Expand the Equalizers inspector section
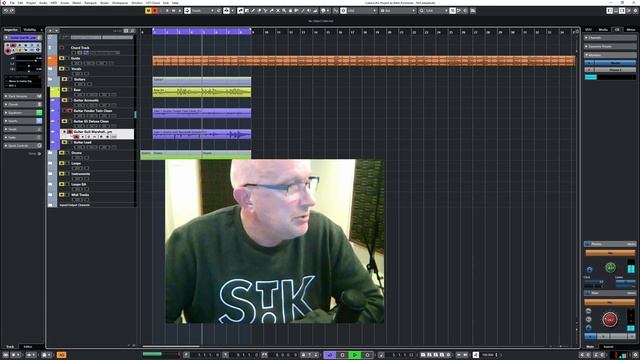The height and width of the screenshot is (360, 640). click(x=23, y=113)
